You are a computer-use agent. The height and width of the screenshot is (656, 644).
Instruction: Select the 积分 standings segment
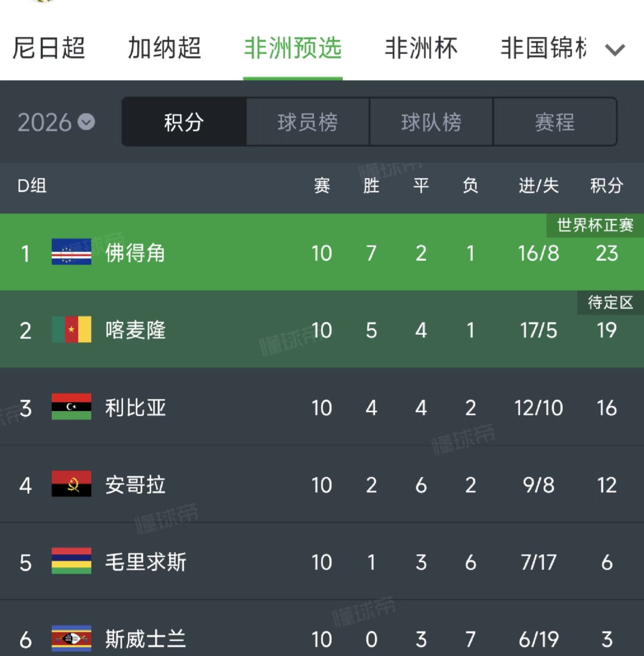click(x=184, y=122)
